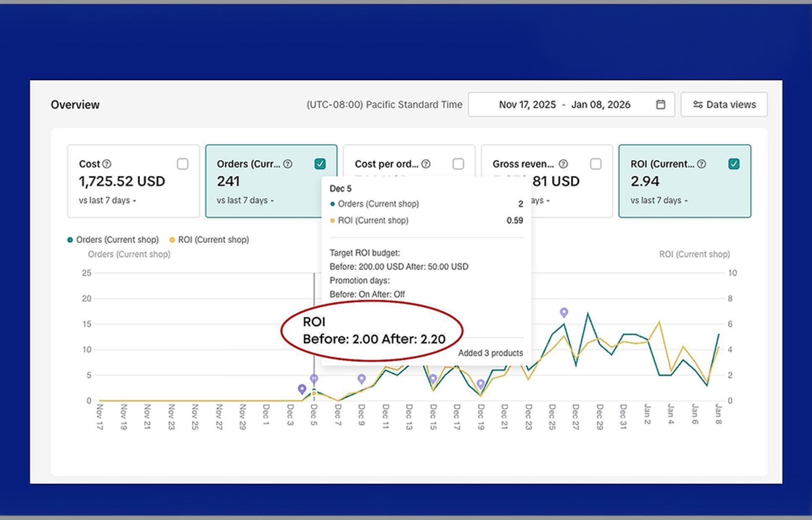Click the Orders help question-mark icon
This screenshot has width=812, height=520.
(288, 164)
